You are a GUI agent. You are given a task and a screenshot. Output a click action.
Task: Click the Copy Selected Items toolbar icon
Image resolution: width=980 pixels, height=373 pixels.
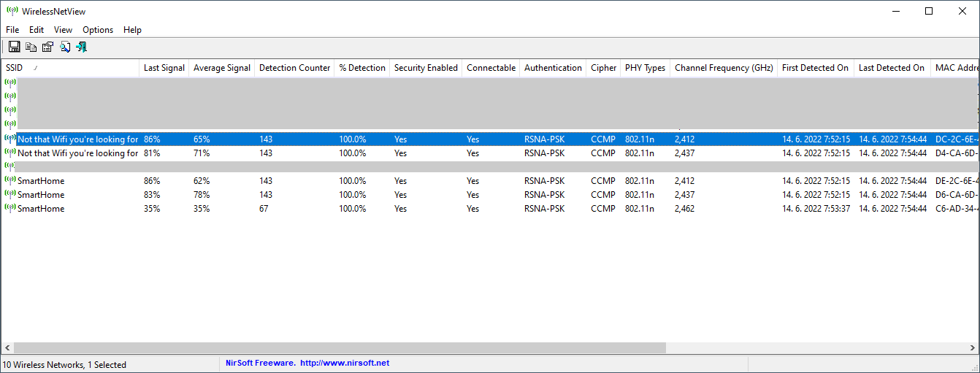point(31,47)
